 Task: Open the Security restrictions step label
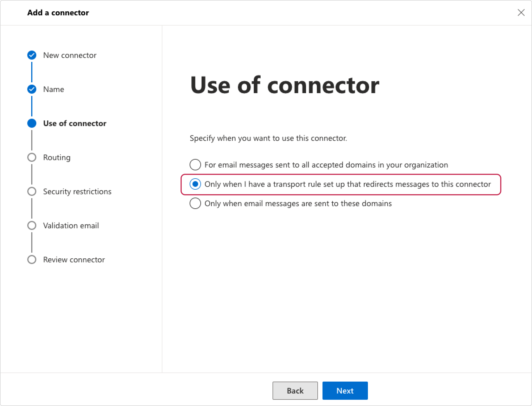77,192
